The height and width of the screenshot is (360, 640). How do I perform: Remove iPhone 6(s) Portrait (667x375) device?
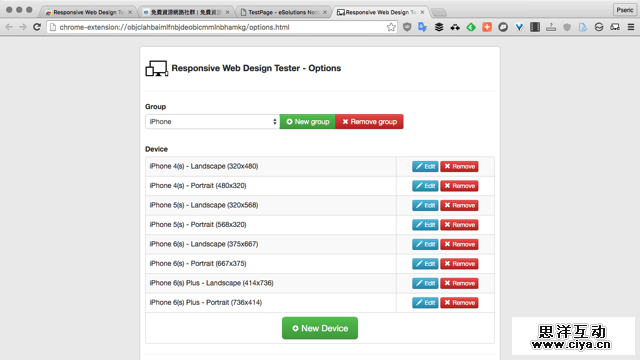(x=459, y=264)
